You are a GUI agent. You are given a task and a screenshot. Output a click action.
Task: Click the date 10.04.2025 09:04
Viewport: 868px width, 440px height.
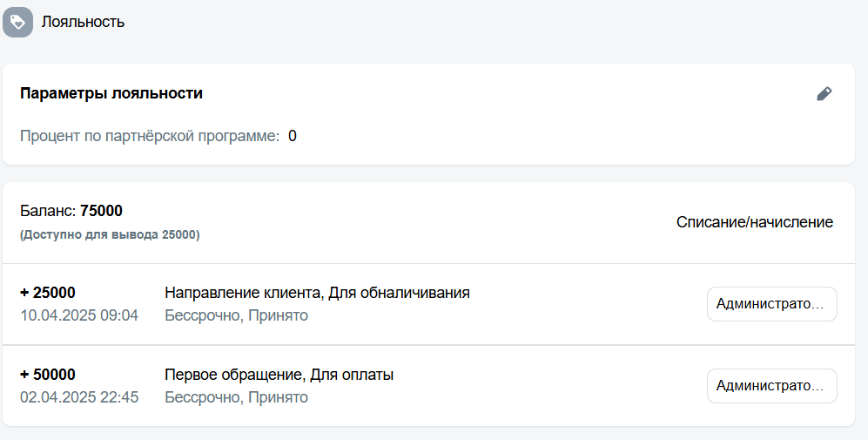coord(79,316)
